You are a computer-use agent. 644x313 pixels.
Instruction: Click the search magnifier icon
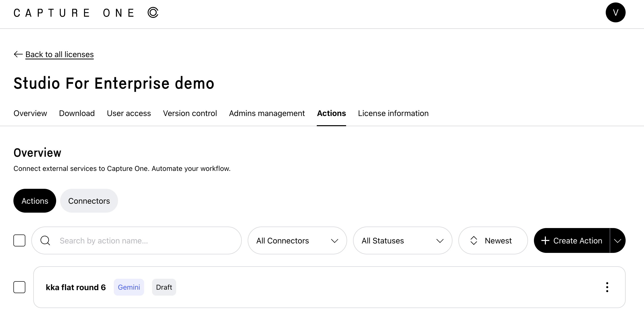[45, 240]
